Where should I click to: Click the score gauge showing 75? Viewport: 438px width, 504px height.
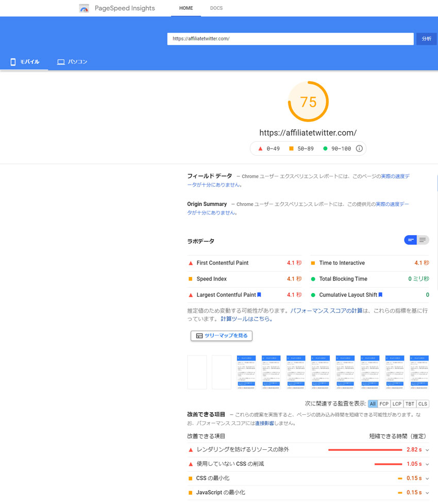308,102
